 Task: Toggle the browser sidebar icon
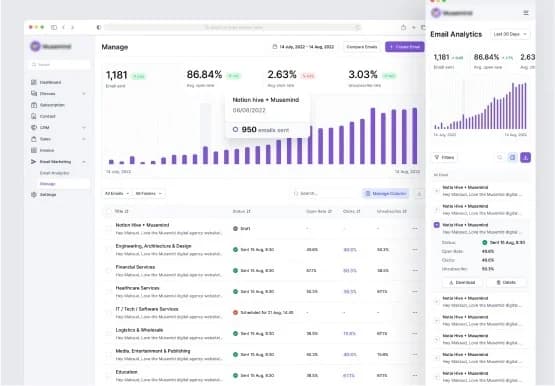(54, 27)
